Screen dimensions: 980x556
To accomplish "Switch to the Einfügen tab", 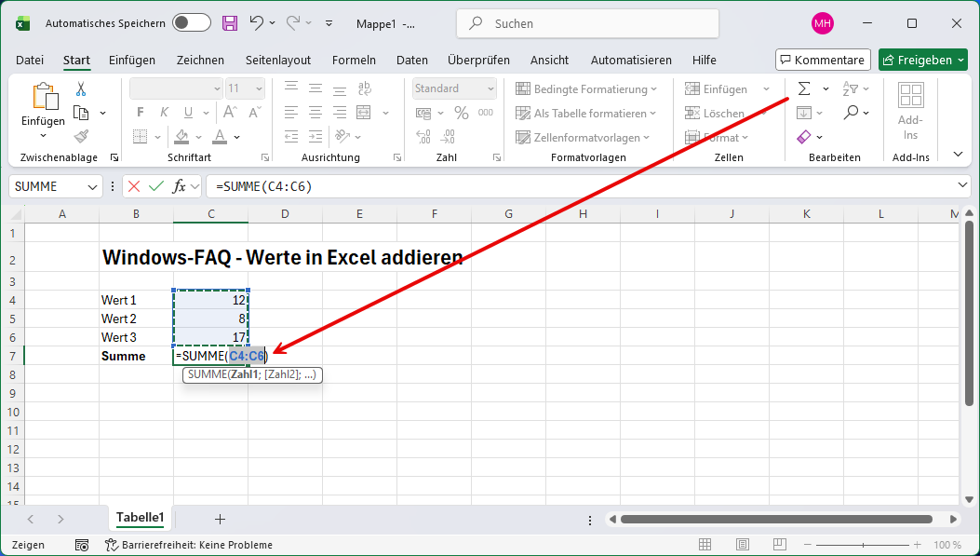I will 132,60.
